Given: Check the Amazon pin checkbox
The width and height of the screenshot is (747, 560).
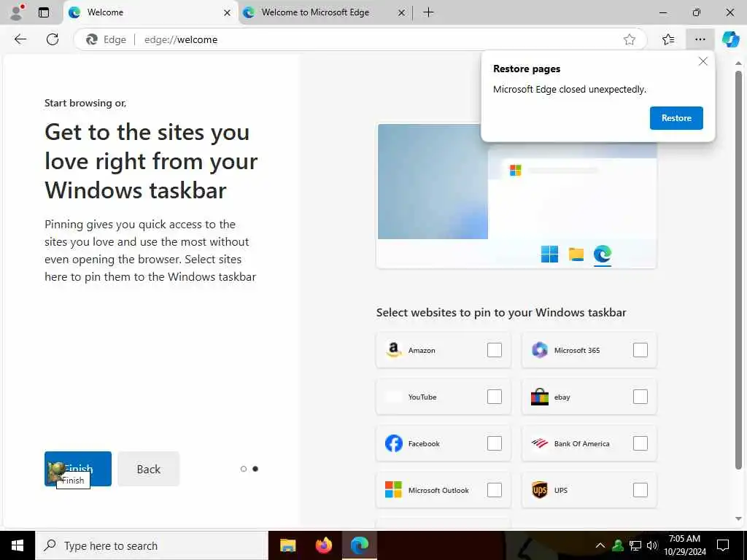Looking at the screenshot, I should pos(494,350).
